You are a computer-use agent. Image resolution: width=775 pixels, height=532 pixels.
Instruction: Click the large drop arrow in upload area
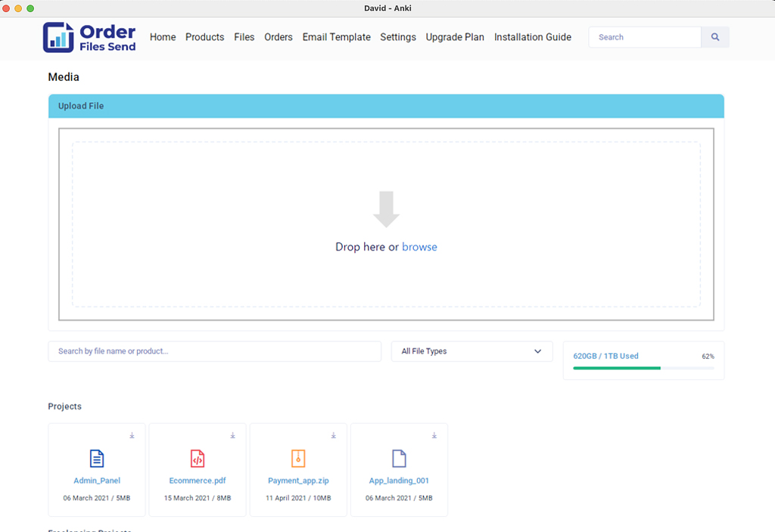click(x=386, y=210)
